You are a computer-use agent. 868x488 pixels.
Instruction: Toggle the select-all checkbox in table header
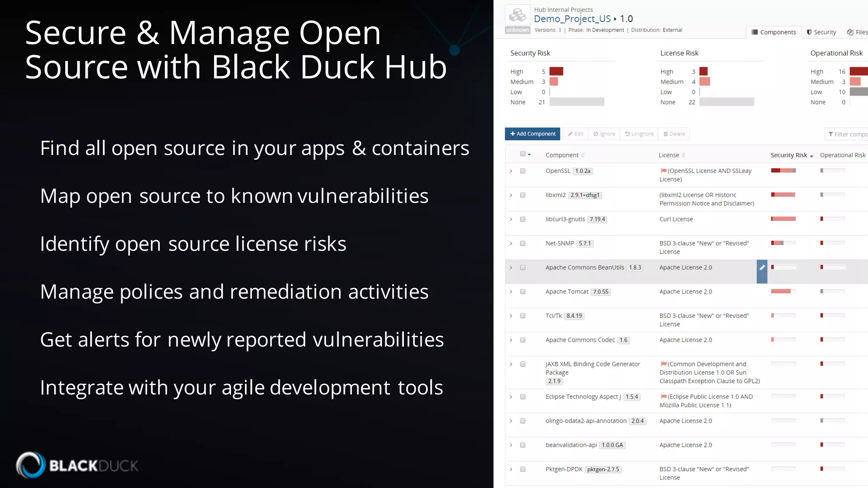point(523,154)
